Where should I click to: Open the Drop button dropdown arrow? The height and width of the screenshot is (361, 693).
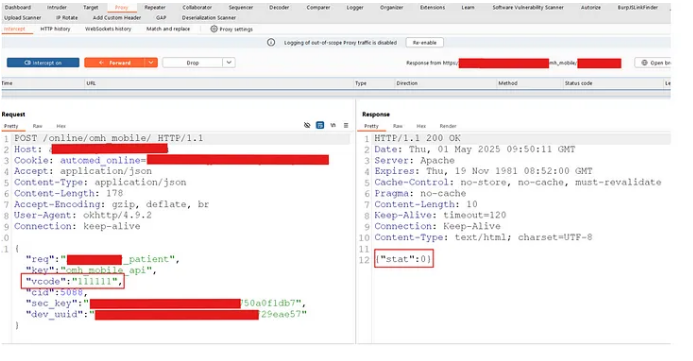[229, 63]
